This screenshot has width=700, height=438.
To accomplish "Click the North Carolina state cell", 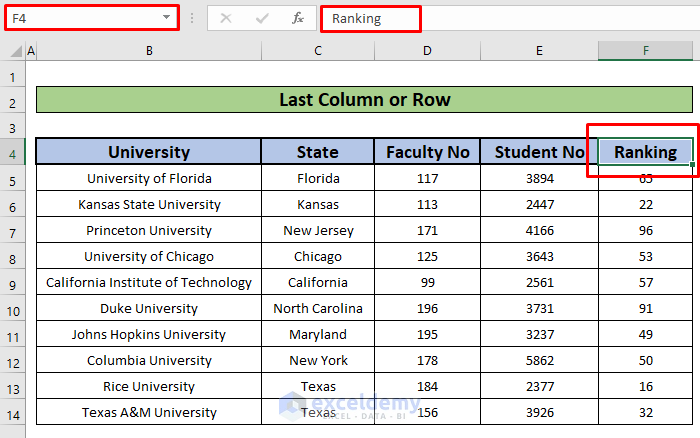I will [317, 309].
